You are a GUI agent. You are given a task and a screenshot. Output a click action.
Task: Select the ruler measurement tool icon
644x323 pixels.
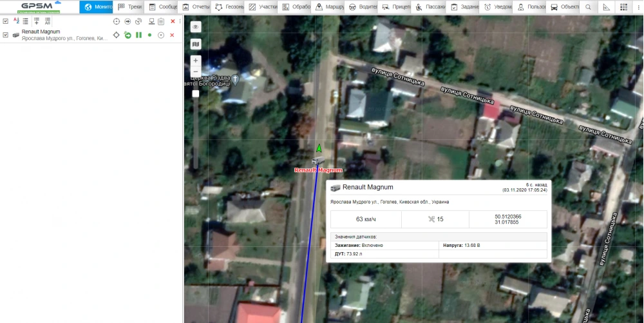point(605,7)
